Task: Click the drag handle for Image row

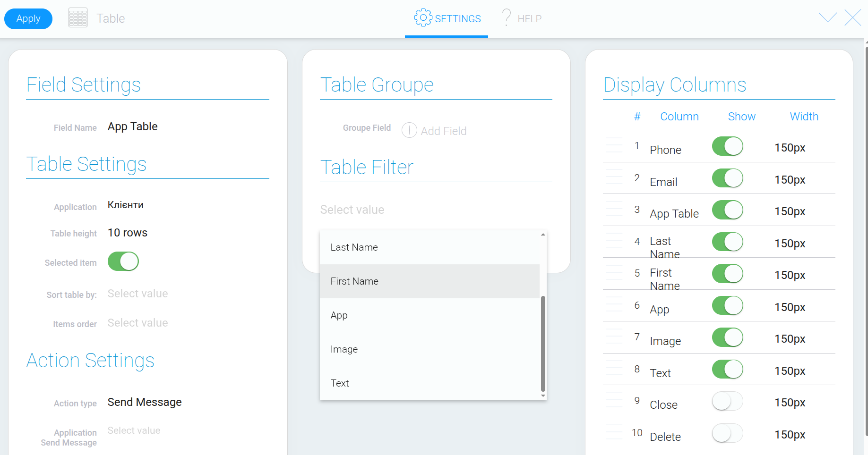Action: coord(614,336)
